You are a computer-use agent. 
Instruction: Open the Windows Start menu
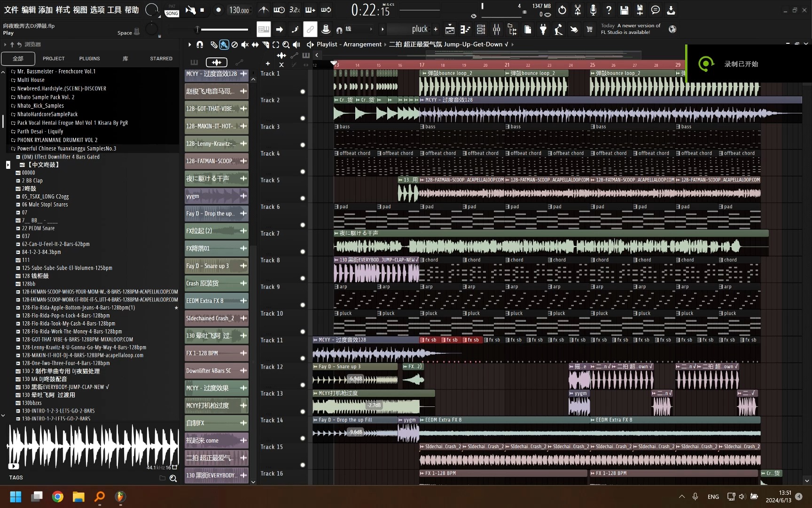tap(16, 497)
